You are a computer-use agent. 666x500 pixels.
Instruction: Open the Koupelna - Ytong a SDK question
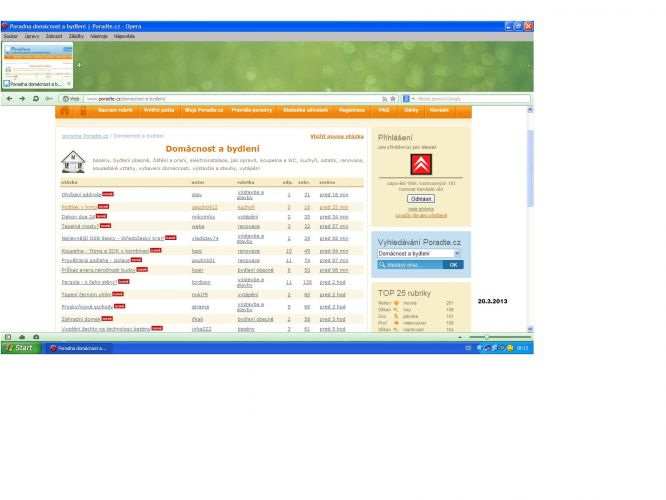pyautogui.click(x=105, y=251)
